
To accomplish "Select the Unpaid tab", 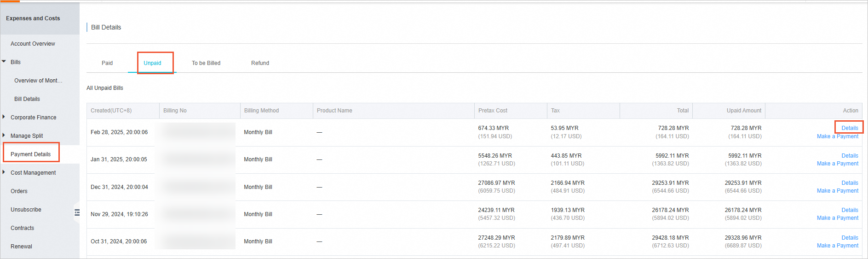I will pyautogui.click(x=152, y=63).
